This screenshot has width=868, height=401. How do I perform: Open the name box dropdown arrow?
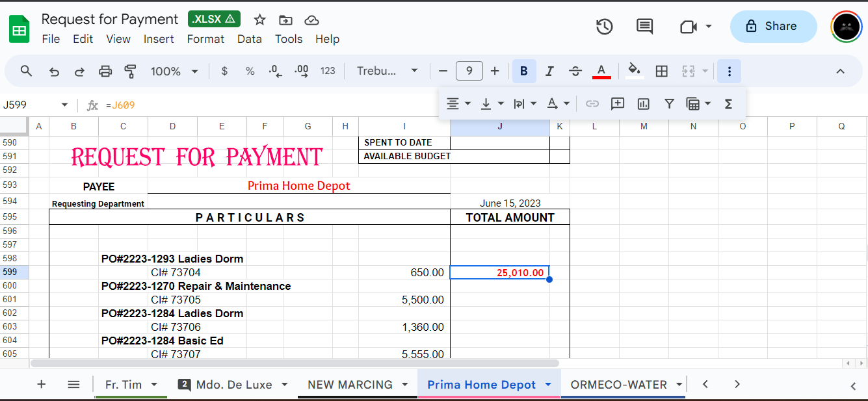pos(64,105)
